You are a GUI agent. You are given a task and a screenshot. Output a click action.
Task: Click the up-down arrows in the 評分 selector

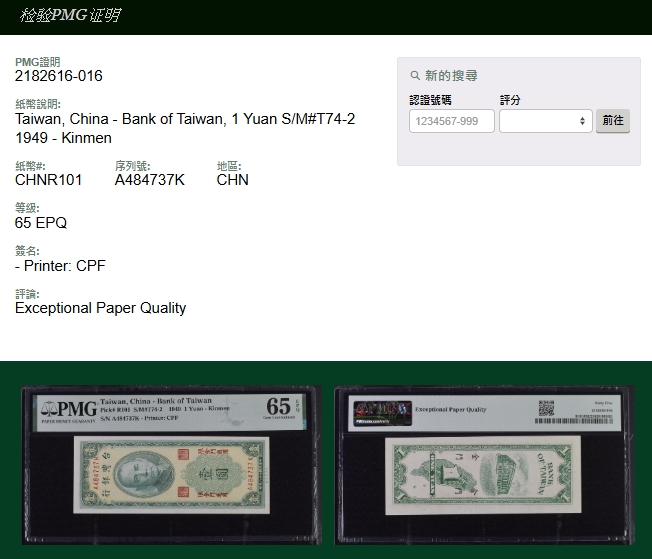[x=583, y=121]
